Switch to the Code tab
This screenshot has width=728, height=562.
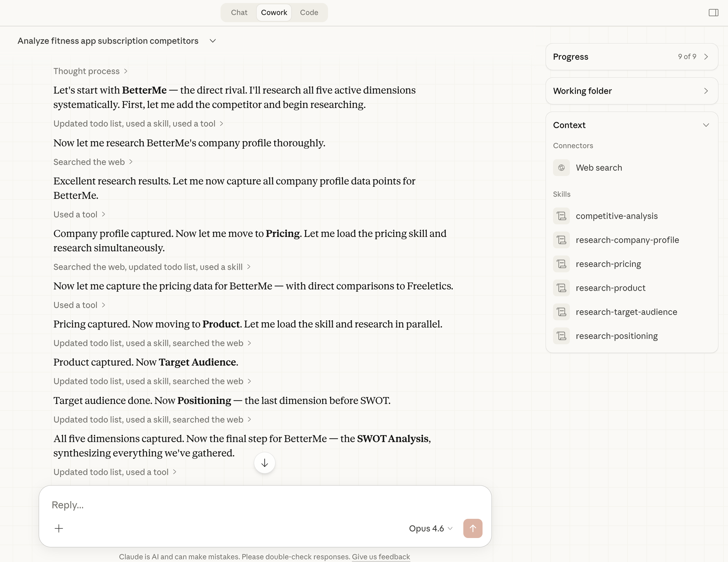[309, 13]
